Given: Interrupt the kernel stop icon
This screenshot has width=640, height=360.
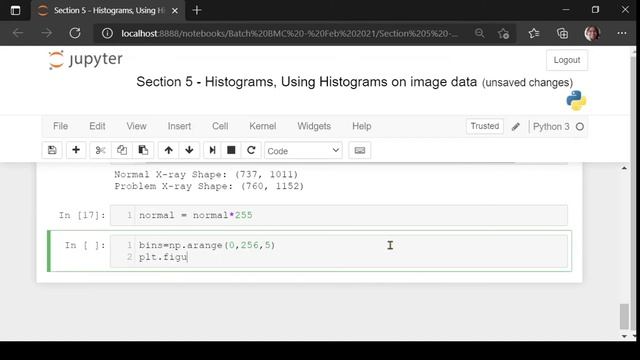Looking at the screenshot, I should (231, 150).
